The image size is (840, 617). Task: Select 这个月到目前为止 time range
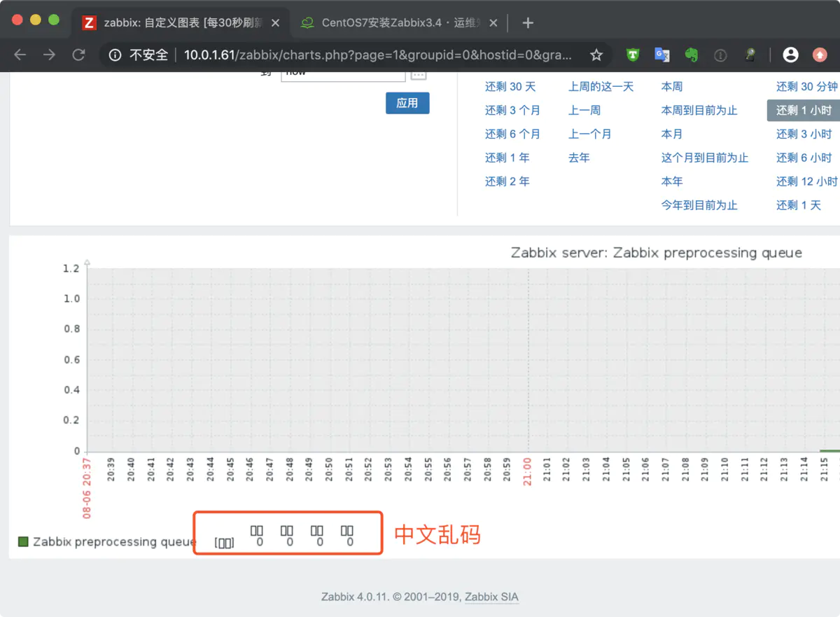(x=705, y=158)
